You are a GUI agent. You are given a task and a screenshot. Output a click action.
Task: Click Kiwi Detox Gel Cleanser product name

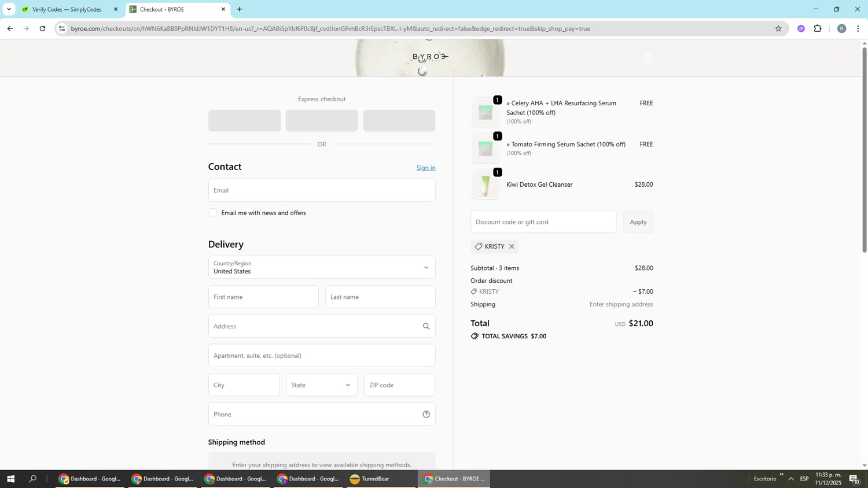click(x=539, y=184)
